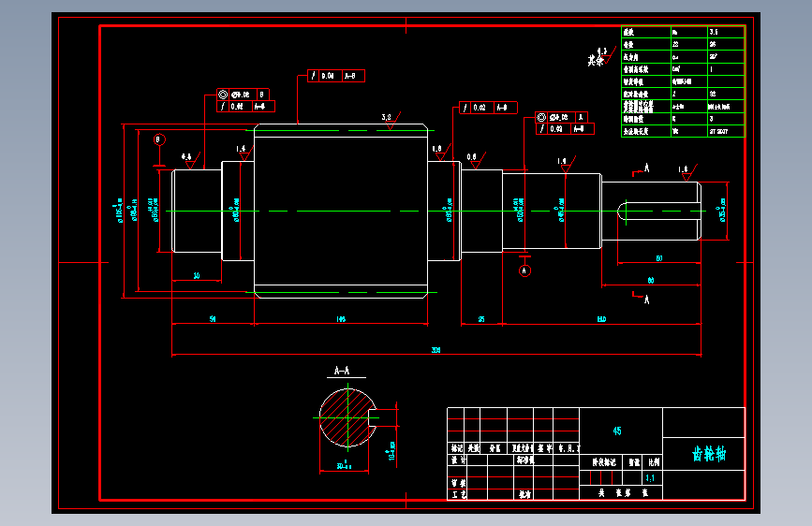Select the hatched shaft cross-section circle

(347, 417)
